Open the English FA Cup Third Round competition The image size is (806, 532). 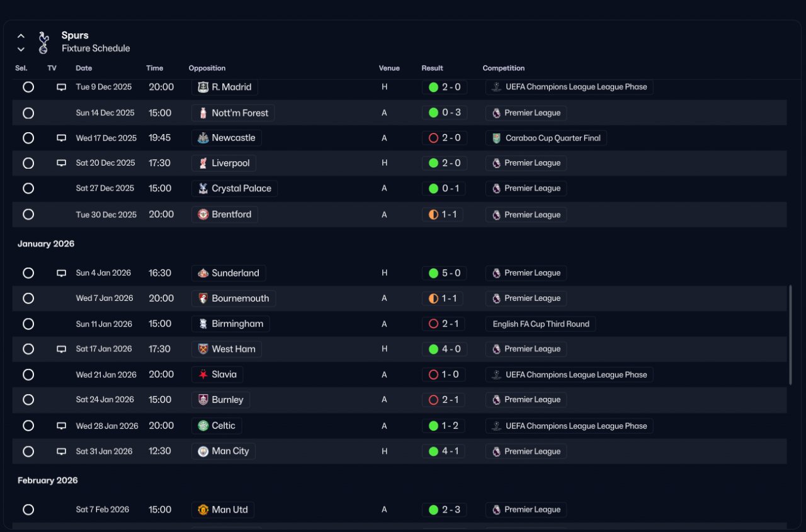click(541, 324)
